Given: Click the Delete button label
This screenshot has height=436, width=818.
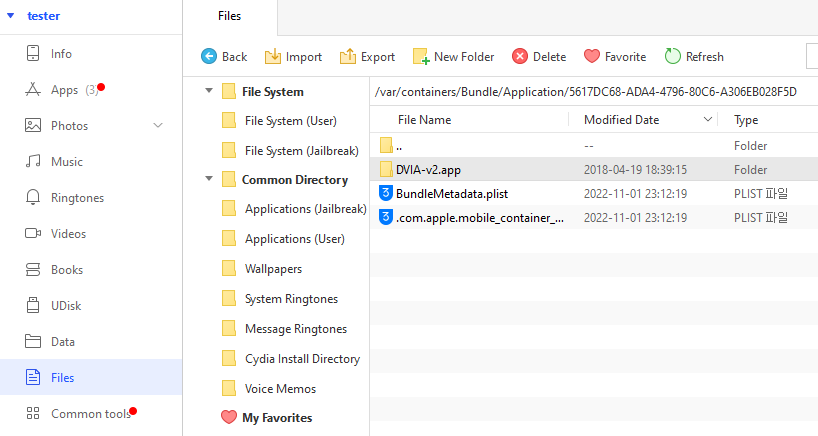Looking at the screenshot, I should (549, 57).
